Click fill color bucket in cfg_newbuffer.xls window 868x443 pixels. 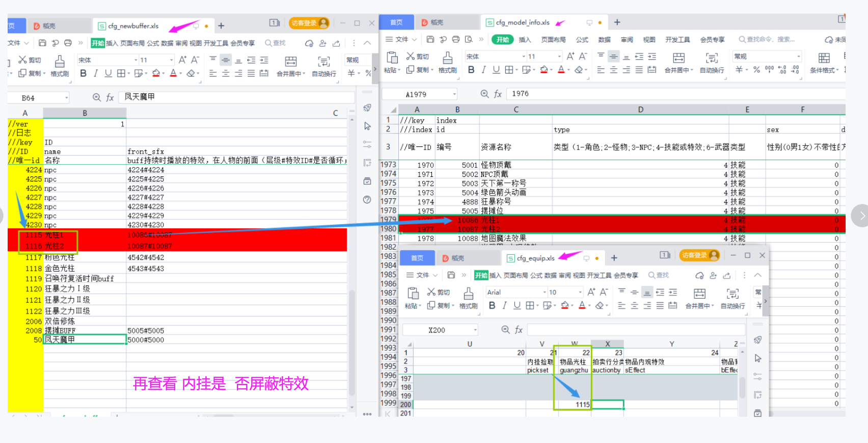click(x=156, y=73)
